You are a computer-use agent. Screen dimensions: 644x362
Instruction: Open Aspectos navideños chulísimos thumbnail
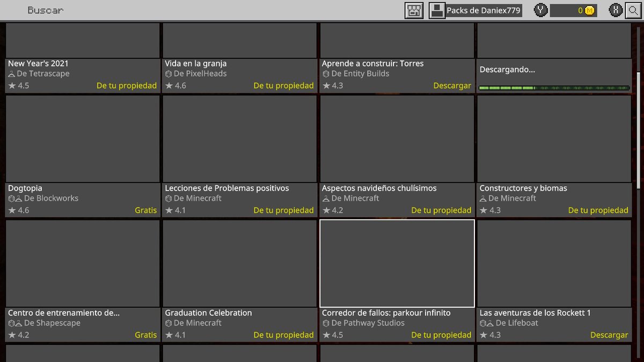[397, 139]
